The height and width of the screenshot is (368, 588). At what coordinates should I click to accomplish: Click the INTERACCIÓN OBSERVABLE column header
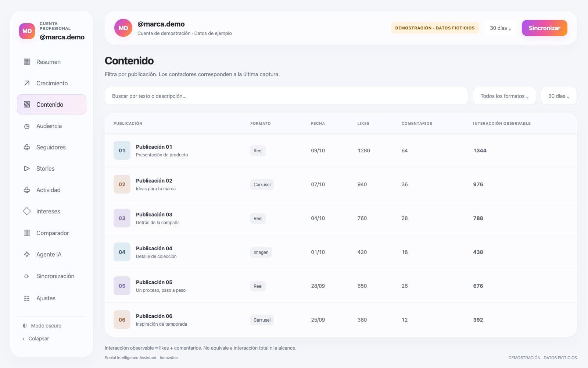click(502, 123)
